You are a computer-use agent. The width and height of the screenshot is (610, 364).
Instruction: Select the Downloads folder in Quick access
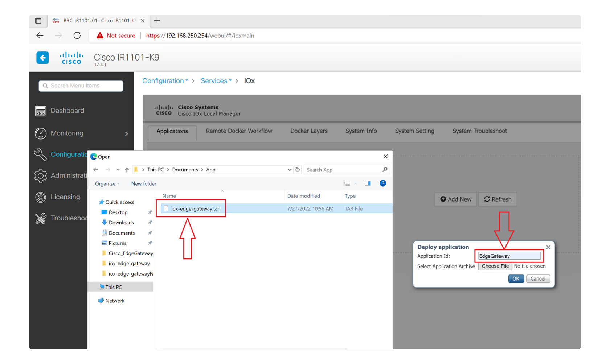[121, 223]
